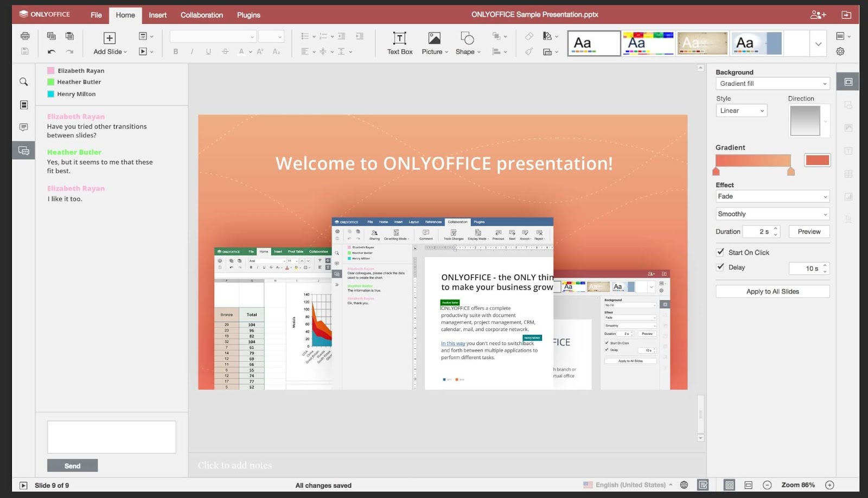Expand the slide themes gallery
The image size is (868, 498).
coord(818,44)
